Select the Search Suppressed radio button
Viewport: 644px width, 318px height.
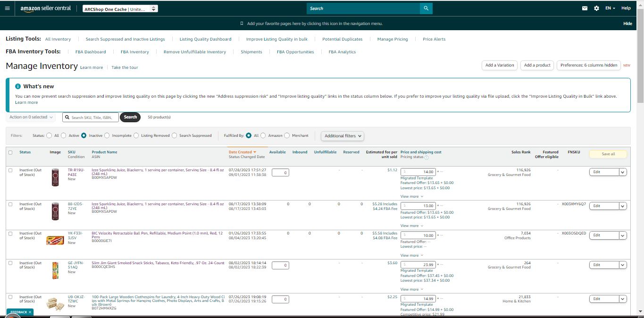tap(175, 135)
